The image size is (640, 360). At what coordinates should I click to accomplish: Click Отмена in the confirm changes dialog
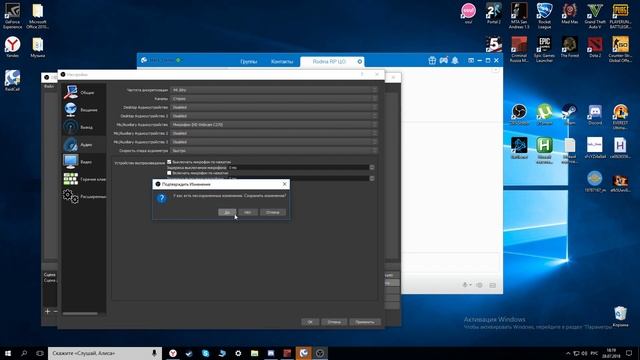(273, 212)
